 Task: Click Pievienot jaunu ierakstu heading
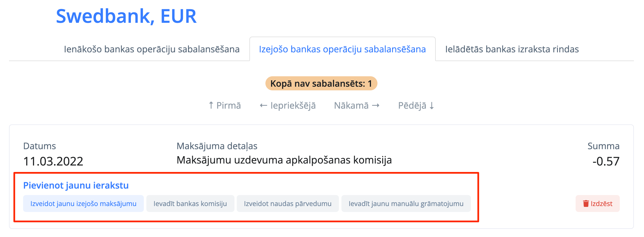coord(76,185)
